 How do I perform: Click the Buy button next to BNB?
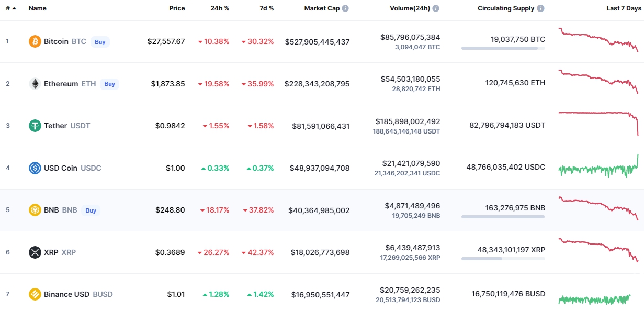click(91, 210)
